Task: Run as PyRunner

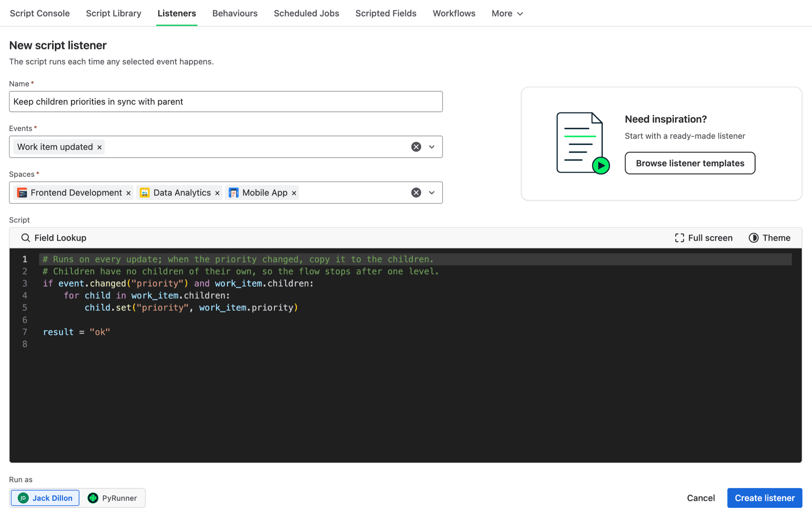Action: (112, 498)
